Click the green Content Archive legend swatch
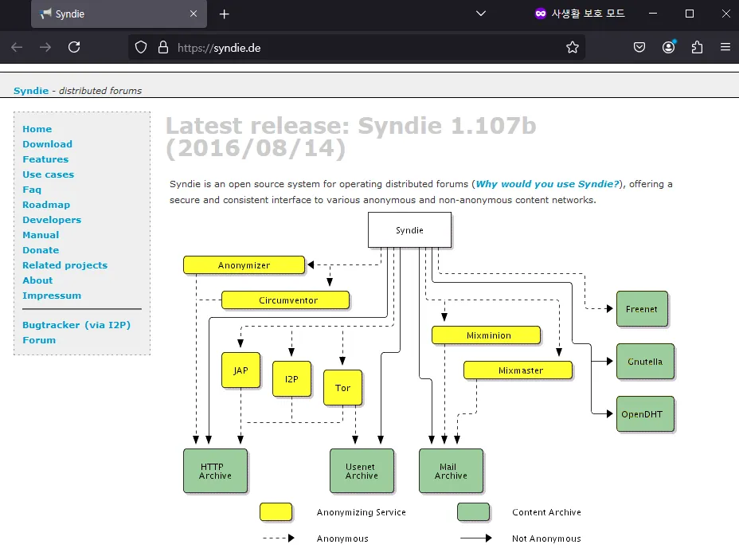The height and width of the screenshot is (560, 739). pos(473,512)
